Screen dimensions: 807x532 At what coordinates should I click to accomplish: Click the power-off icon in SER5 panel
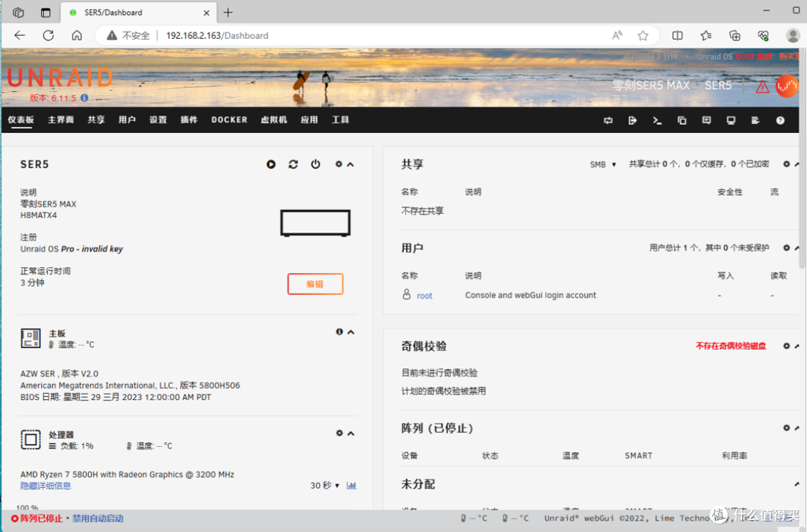[x=315, y=164]
